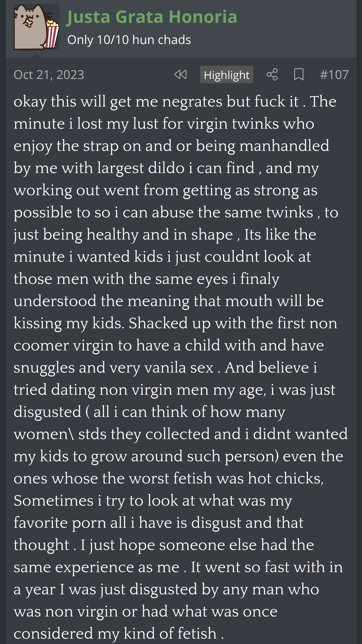Open the #107 post permalink

click(334, 75)
